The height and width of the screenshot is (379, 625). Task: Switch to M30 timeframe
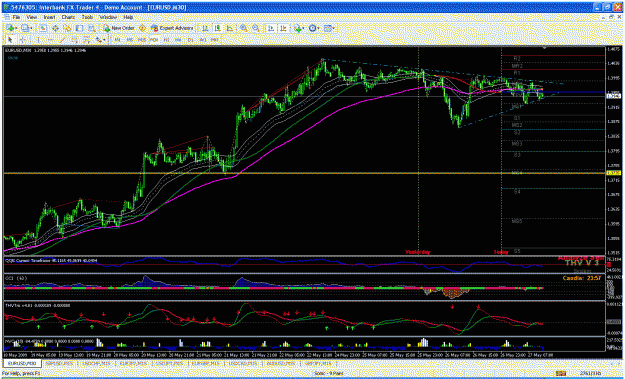tap(154, 40)
